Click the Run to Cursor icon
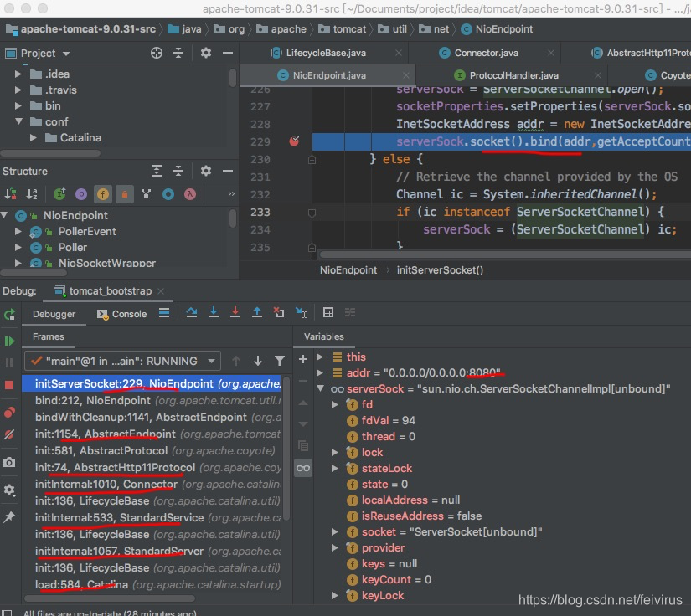Image resolution: width=691 pixels, height=616 pixels. 301,313
